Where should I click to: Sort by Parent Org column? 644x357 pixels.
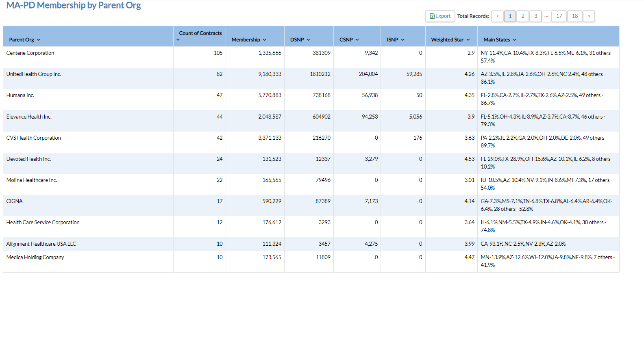(24, 40)
